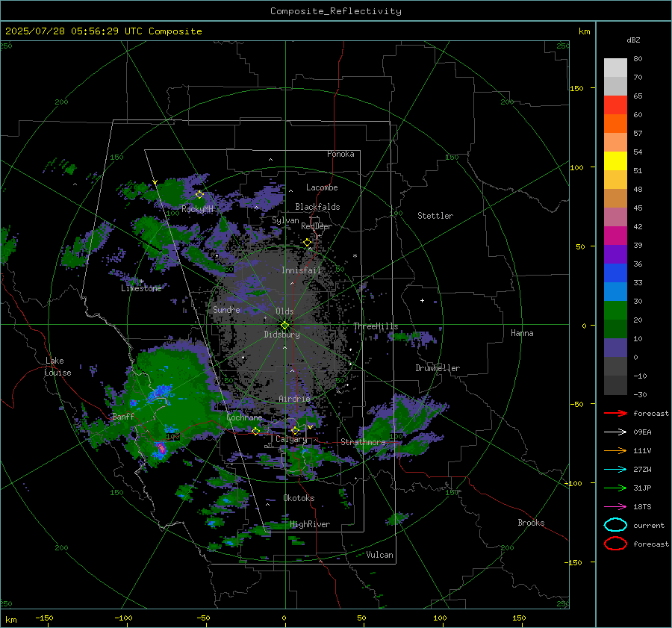
Task: Click the magenta storm core south of Banff
Action: (x=161, y=448)
